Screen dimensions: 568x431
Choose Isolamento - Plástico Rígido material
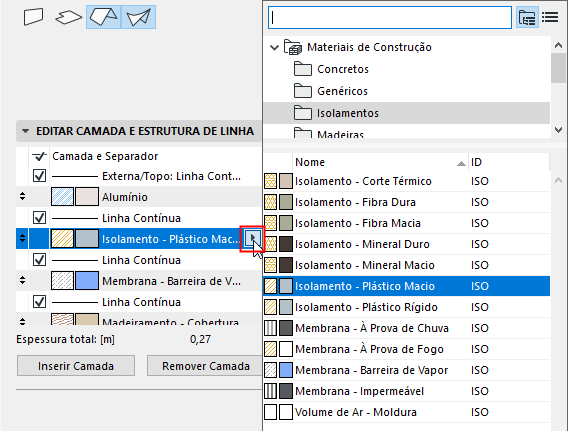(406, 307)
